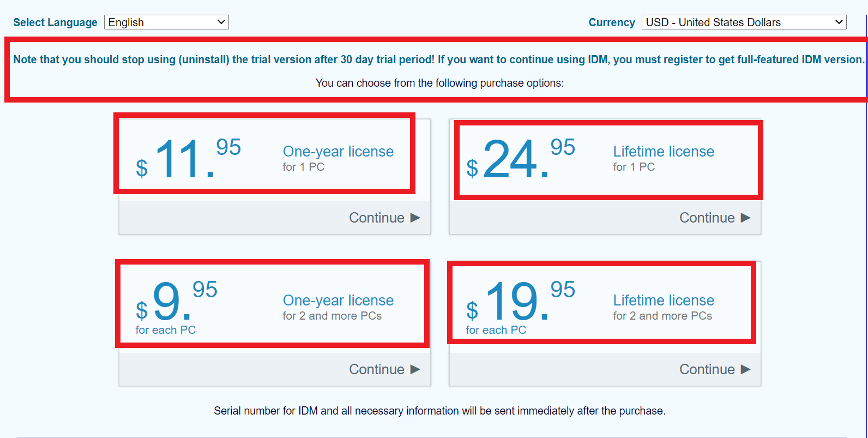This screenshot has height=438, width=868.
Task: Click arrow icon beside one-year 1 PC Continue
Action: click(x=415, y=218)
